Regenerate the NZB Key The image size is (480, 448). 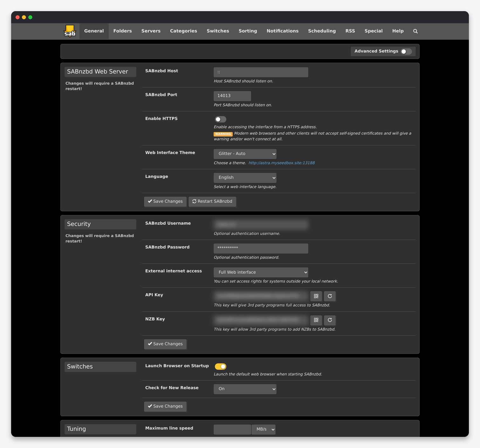coord(330,320)
